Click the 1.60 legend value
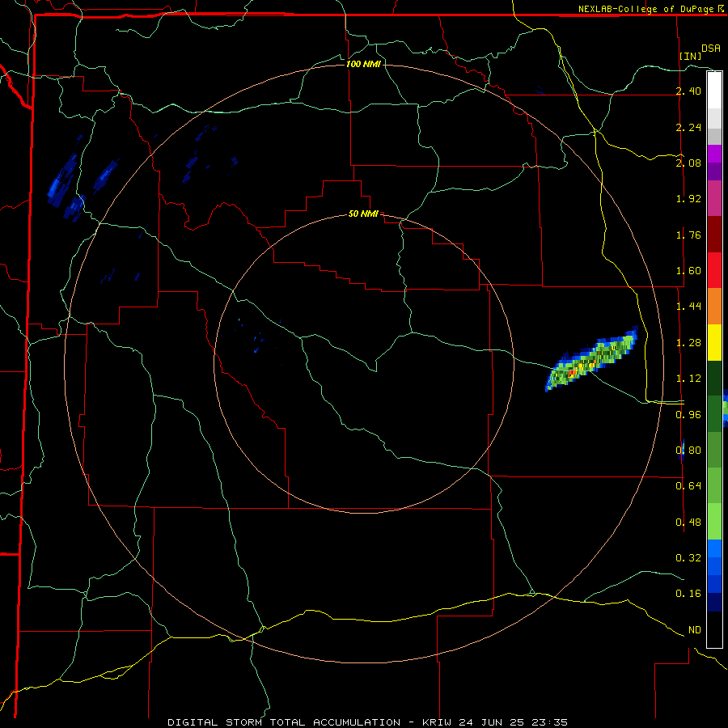The image size is (728, 728). [x=688, y=271]
